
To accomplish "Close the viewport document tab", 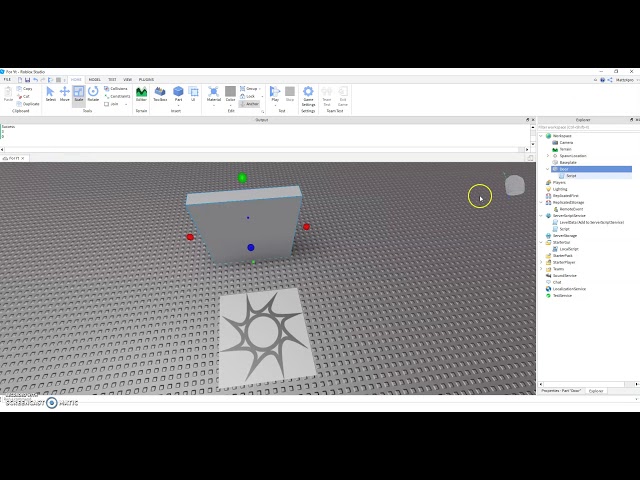I will pyautogui.click(x=23, y=158).
